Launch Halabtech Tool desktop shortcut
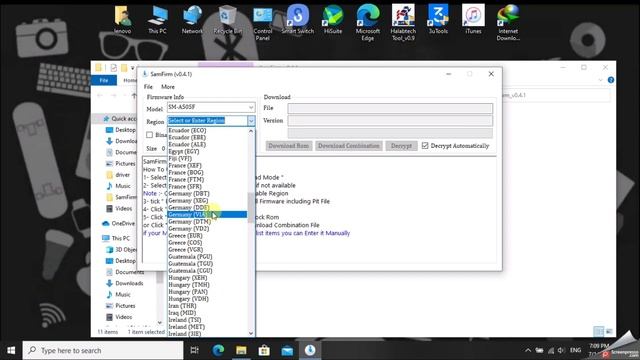Image resolution: width=640 pixels, height=360 pixels. pos(403,23)
